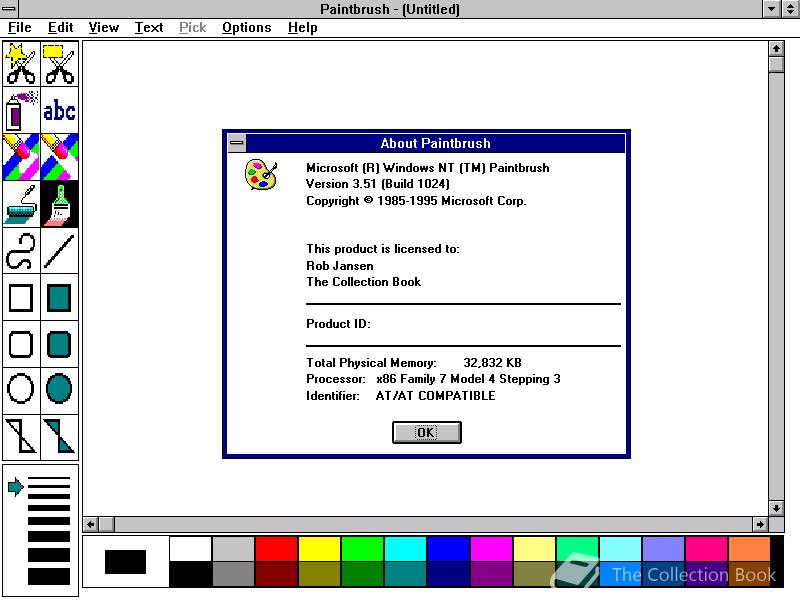
Task: Pick the dark gray color swatch
Action: tap(233, 574)
